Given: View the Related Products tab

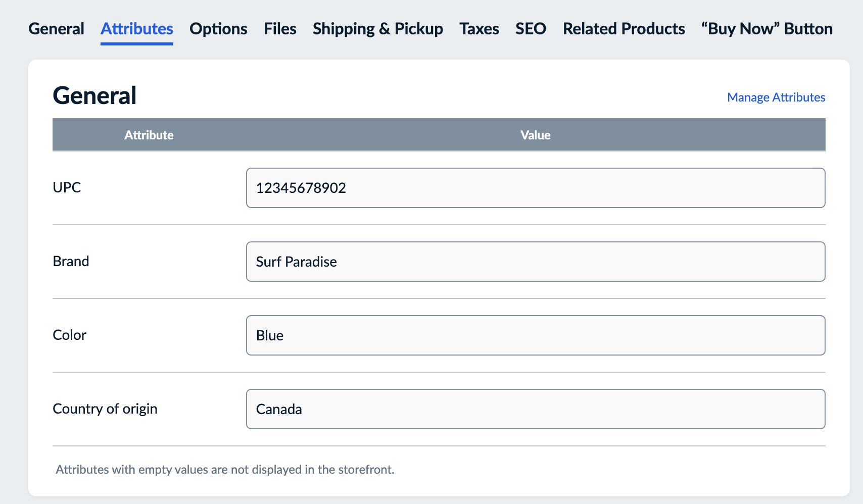Looking at the screenshot, I should pyautogui.click(x=624, y=29).
